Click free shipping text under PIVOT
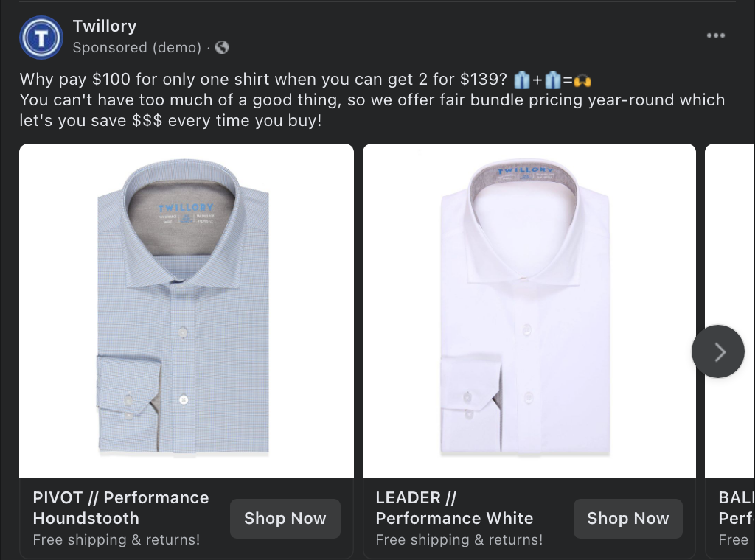This screenshot has height=560, width=755. click(116, 539)
